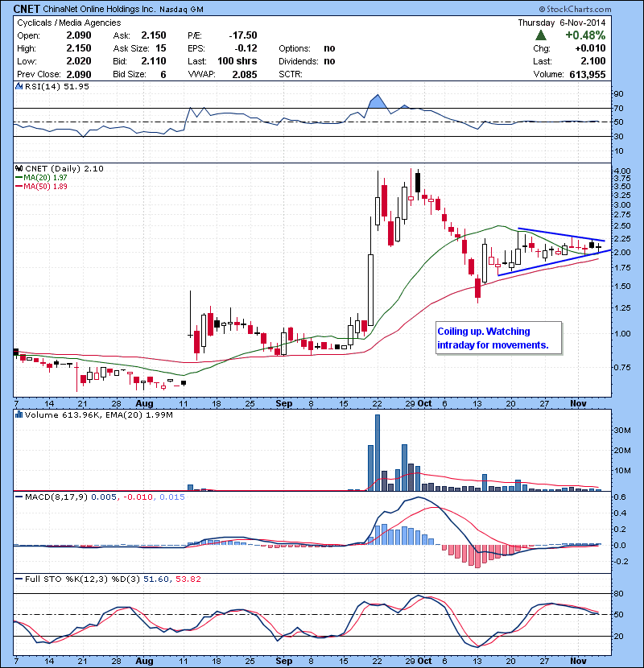Click the volume bars icon beside Volume label
Viewport: 644px width, 668px height.
19,414
